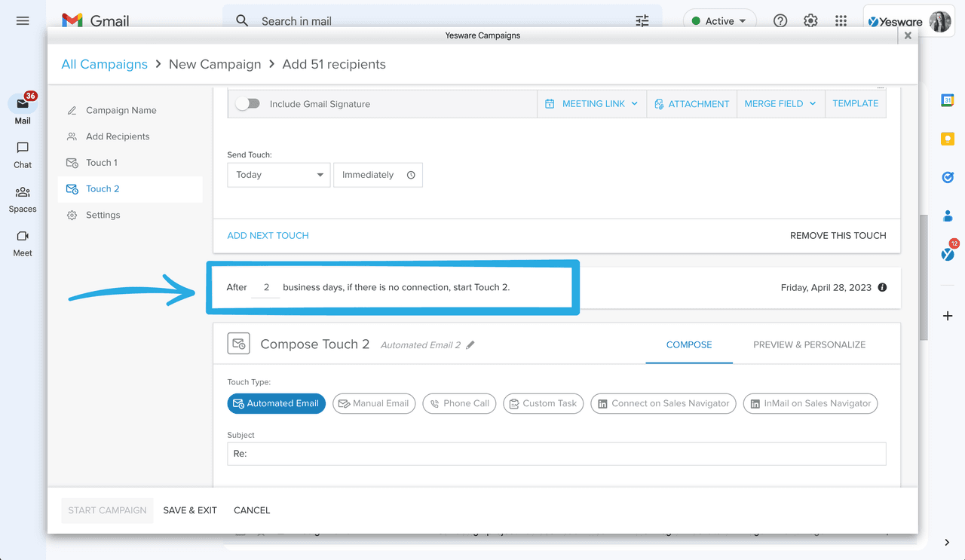
Task: Switch to the Preview & Personalize tab
Action: [809, 344]
